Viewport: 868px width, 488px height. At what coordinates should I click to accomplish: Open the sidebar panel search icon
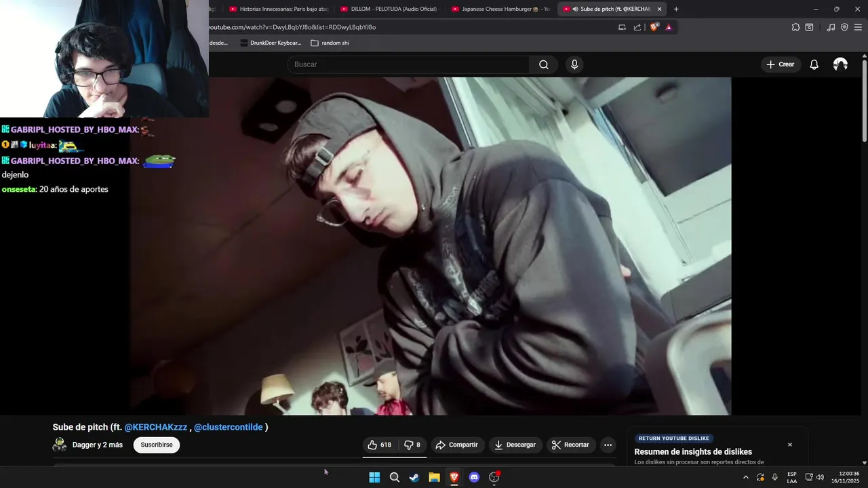click(x=809, y=27)
